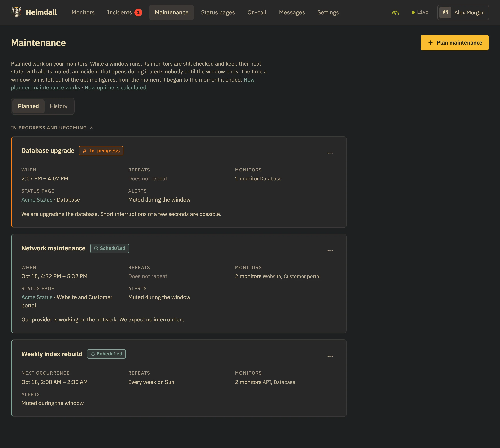The height and width of the screenshot is (448, 500).
Task: Open the speed gauge icon in header
Action: [x=395, y=12]
